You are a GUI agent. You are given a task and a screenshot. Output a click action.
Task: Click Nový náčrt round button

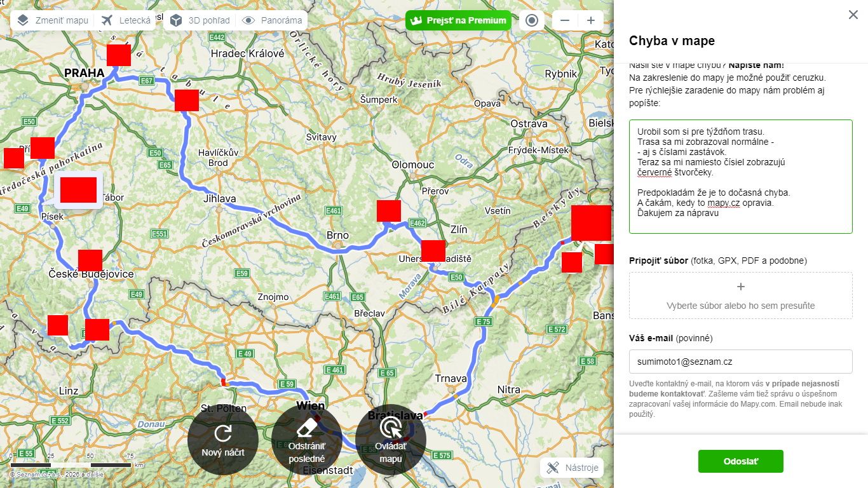click(x=223, y=440)
